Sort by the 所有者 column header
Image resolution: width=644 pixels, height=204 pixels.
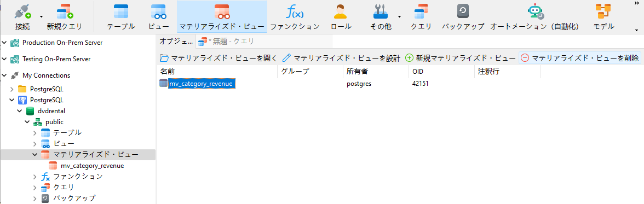(376, 71)
